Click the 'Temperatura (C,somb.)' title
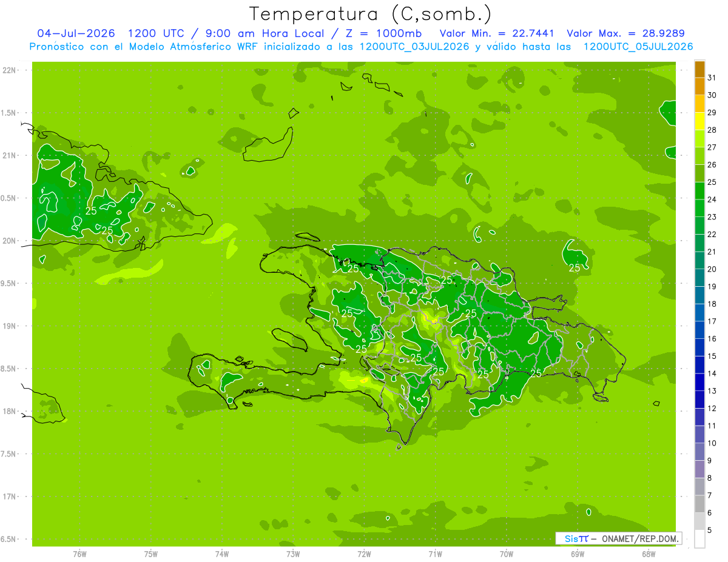This screenshot has width=728, height=562. point(370,15)
